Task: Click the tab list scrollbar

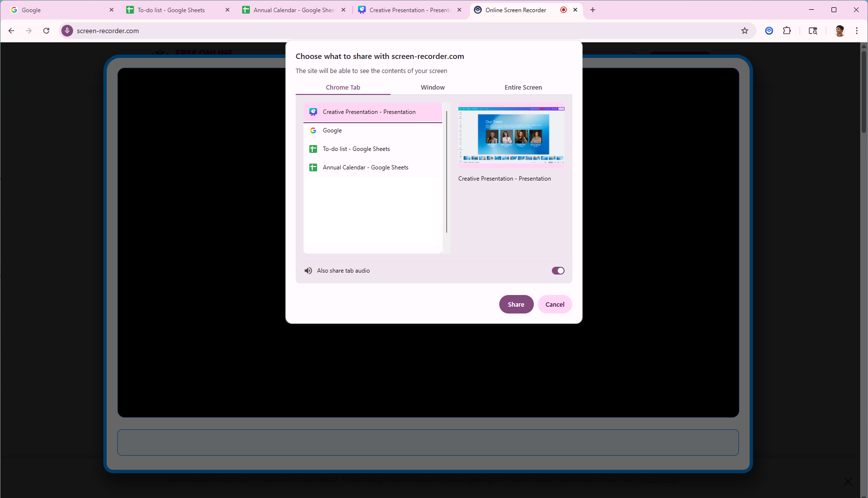Action: tap(447, 171)
